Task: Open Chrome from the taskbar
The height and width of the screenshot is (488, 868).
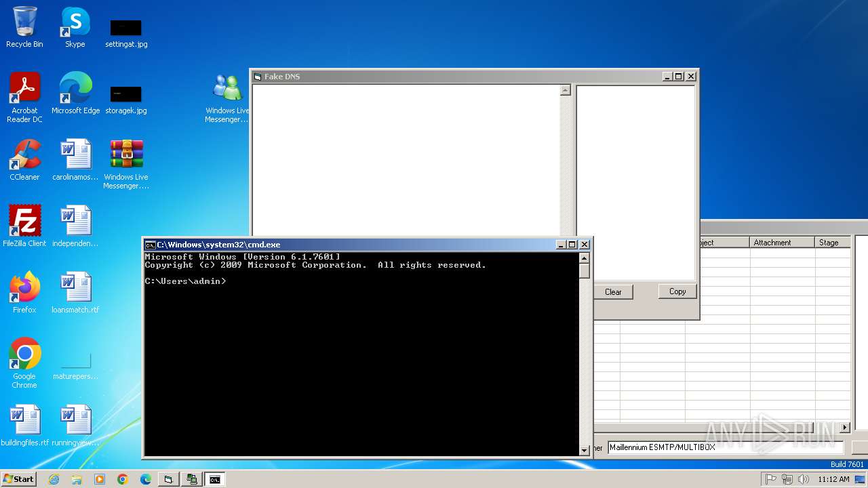Action: (x=123, y=479)
